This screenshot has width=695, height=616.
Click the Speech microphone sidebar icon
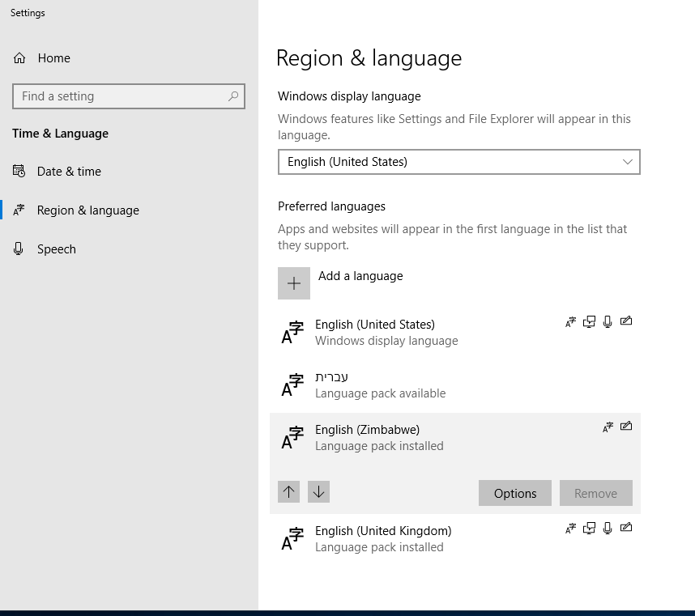pyautogui.click(x=18, y=249)
